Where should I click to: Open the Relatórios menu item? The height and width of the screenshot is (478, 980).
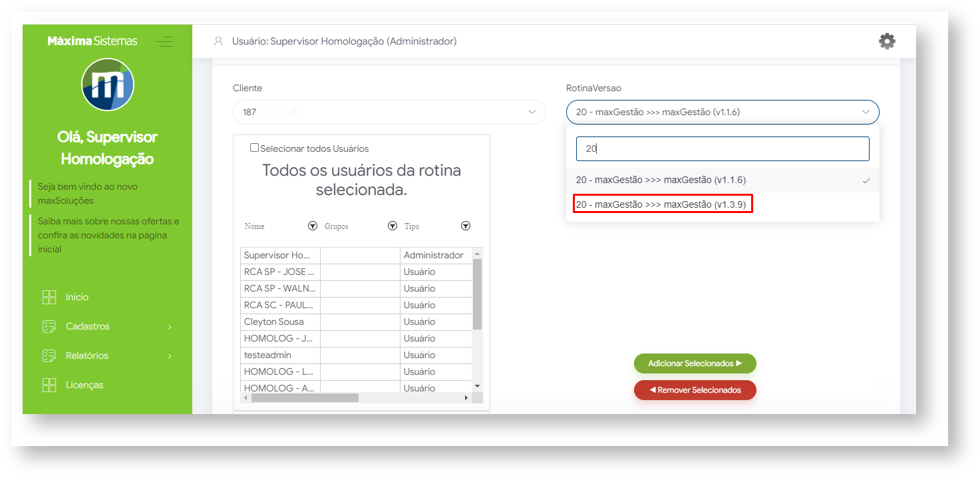(87, 356)
